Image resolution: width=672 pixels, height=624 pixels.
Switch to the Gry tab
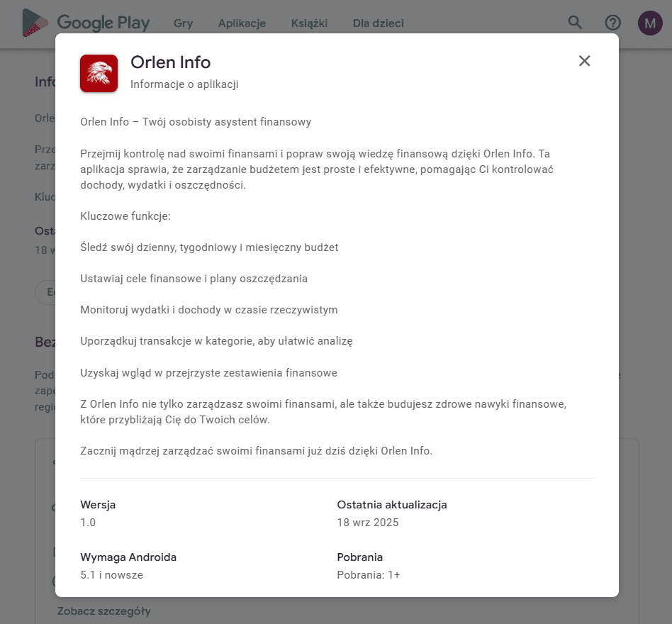183,23
